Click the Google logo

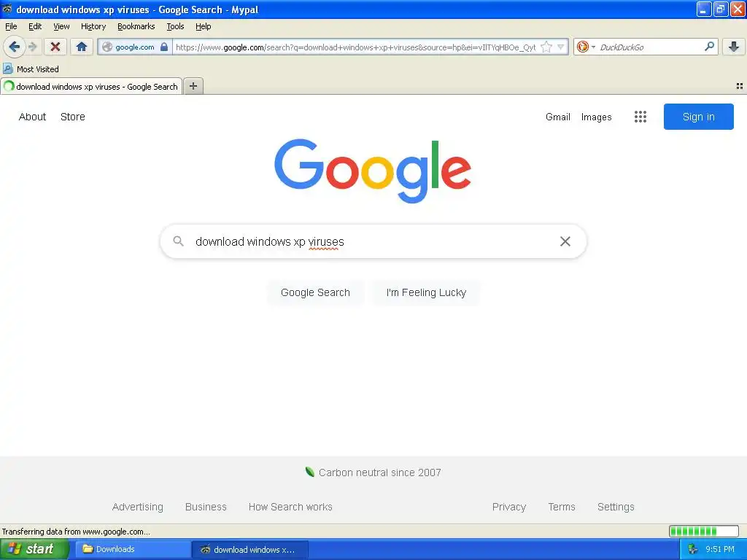[x=373, y=171]
